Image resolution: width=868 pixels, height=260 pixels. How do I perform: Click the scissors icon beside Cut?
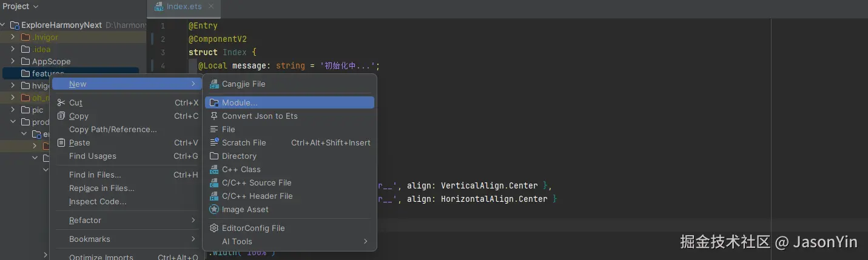pyautogui.click(x=61, y=103)
